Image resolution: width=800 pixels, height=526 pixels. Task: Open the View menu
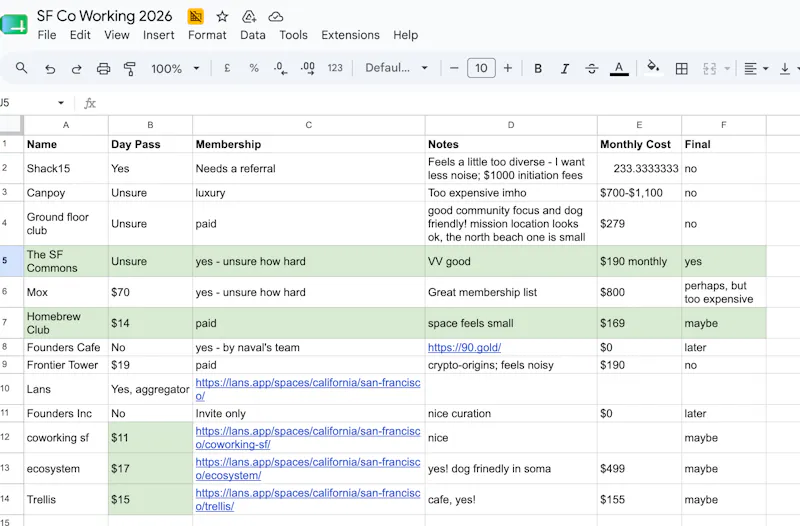click(x=117, y=35)
